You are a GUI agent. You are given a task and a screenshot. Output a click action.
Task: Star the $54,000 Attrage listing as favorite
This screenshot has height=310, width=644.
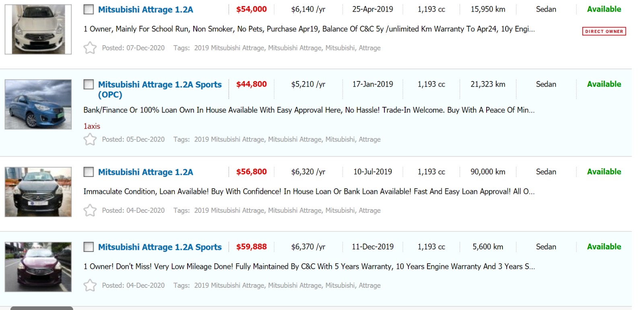90,48
